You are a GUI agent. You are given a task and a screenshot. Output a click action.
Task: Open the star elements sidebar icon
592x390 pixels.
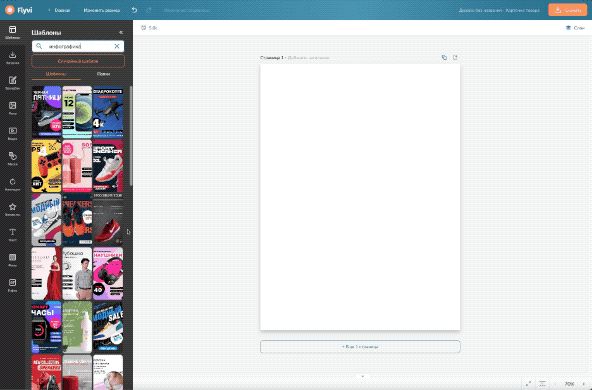[12, 209]
